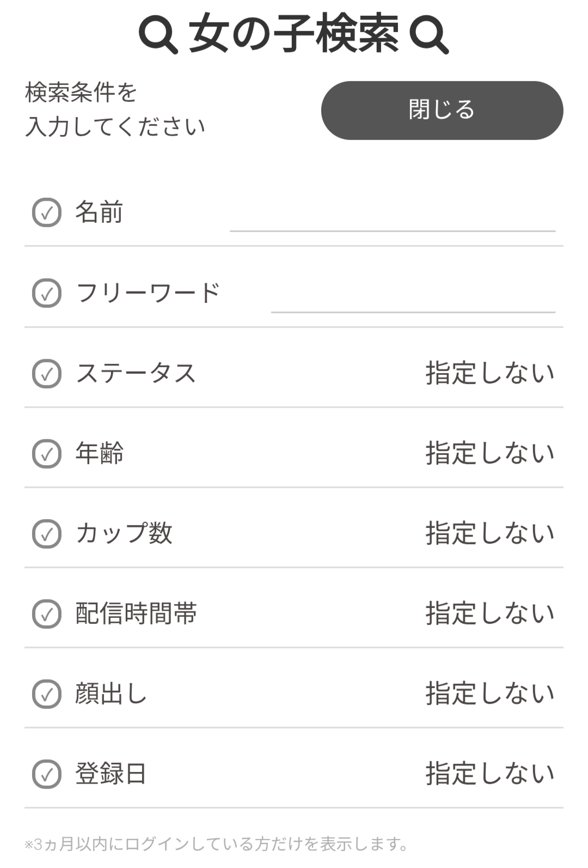Viewport: 588px width, 868px height.
Task: Click the right magnifier icon in title
Action: click(x=429, y=34)
